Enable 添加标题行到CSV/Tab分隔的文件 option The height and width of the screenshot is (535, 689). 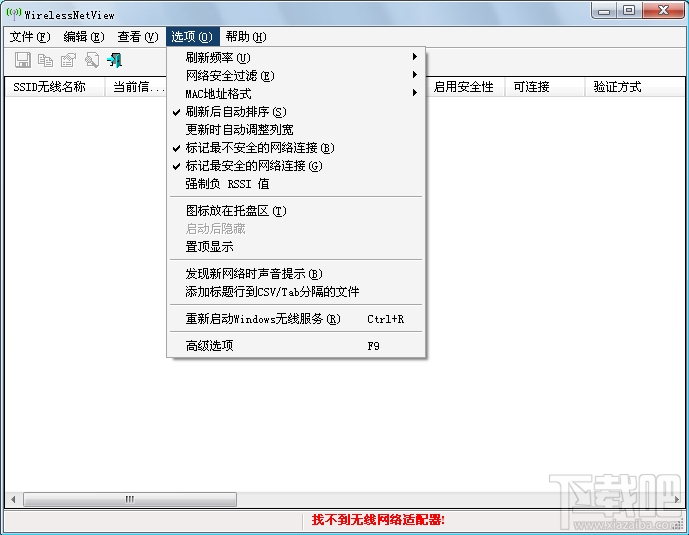point(296,292)
